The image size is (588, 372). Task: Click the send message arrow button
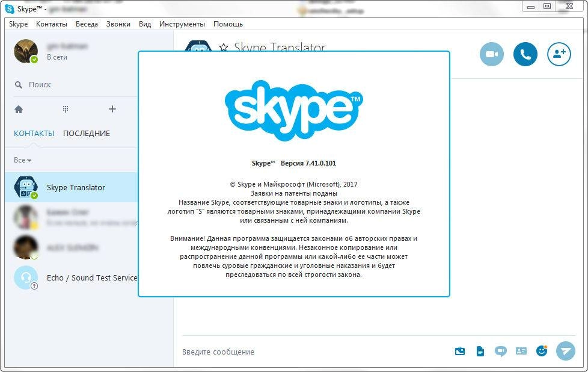pyautogui.click(x=566, y=351)
